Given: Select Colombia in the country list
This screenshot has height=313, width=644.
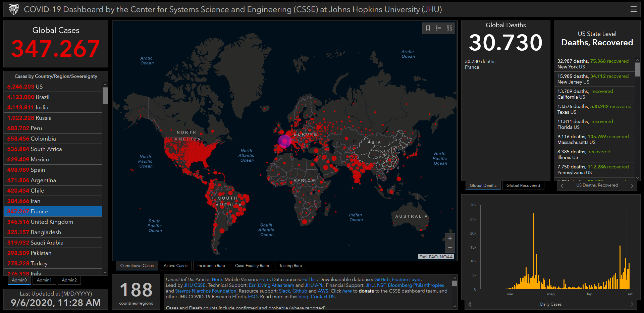Looking at the screenshot, I should click(x=53, y=139).
